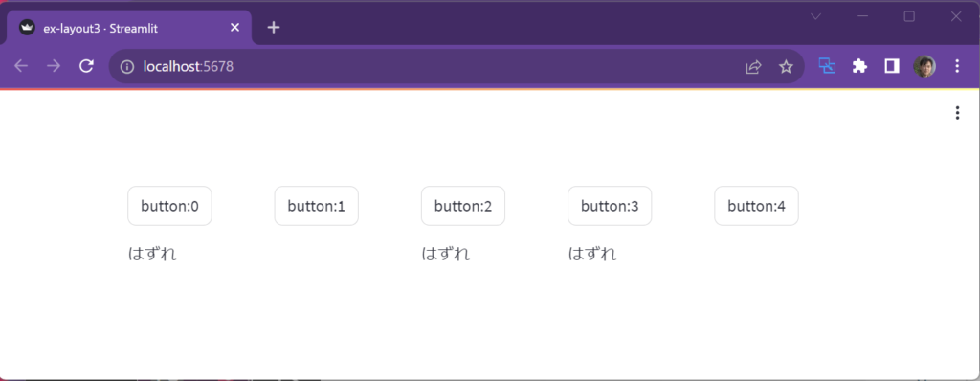Hit the button:3 button
The image size is (980, 381).
tap(610, 206)
